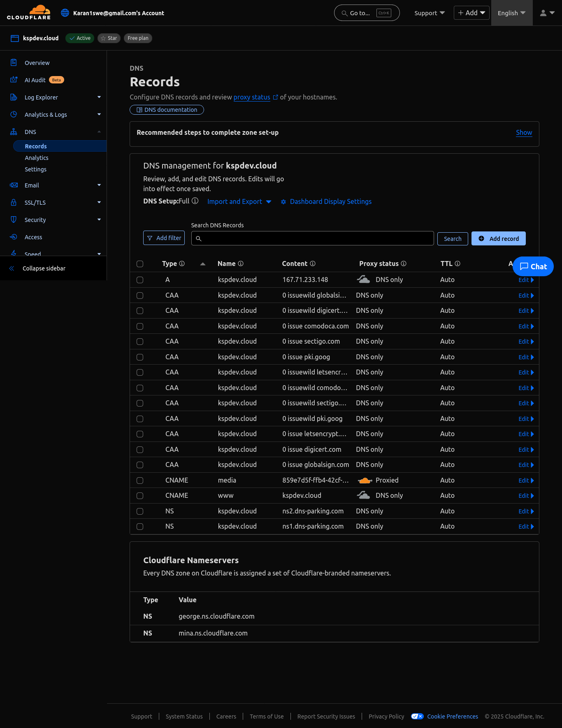
Task: Tick the checkbox for www CNAME record
Action: click(x=140, y=496)
